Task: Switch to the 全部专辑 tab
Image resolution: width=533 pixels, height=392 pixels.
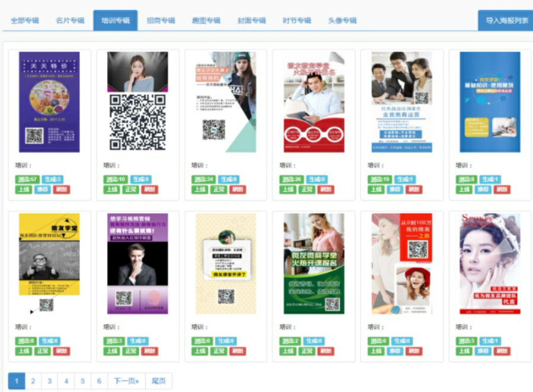Action: coord(24,21)
